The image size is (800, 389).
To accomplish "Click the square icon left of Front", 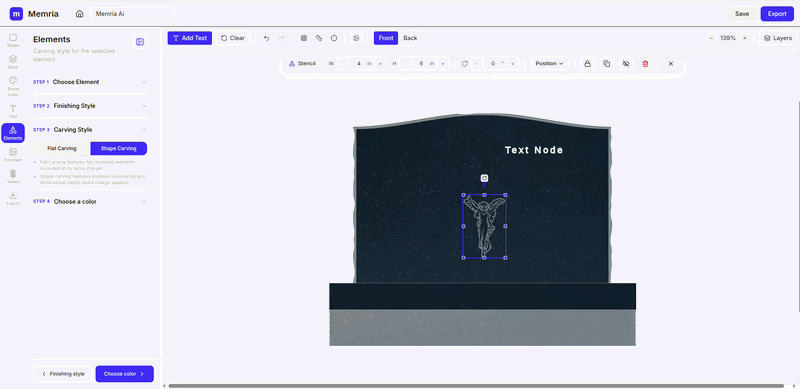I will 356,38.
